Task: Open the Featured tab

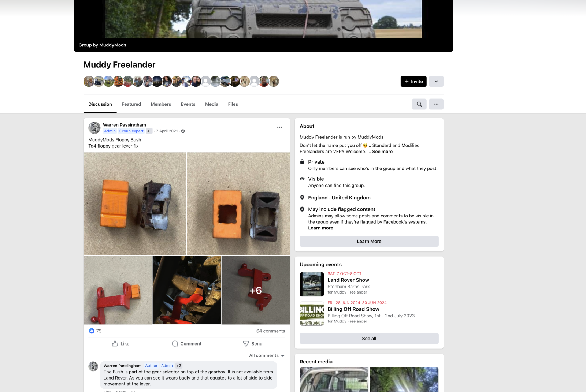Action: [131, 104]
